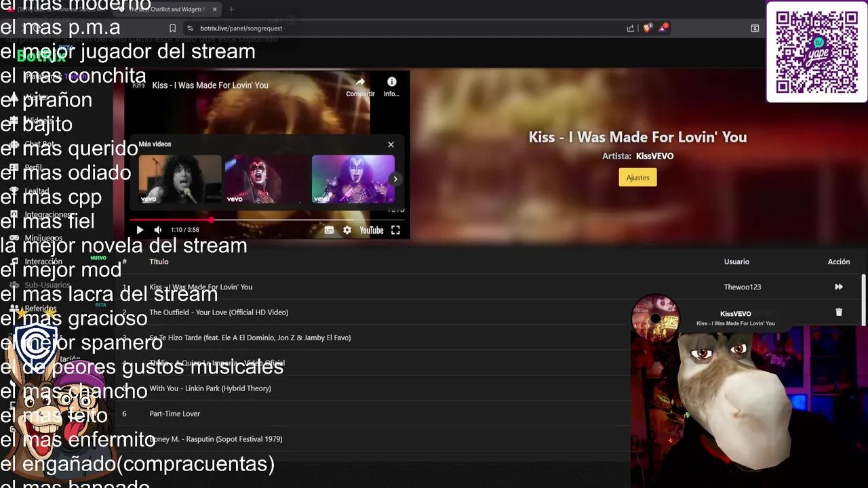This screenshot has width=868, height=488.
Task: Click the Kiss video title in the player
Action: pos(210,85)
